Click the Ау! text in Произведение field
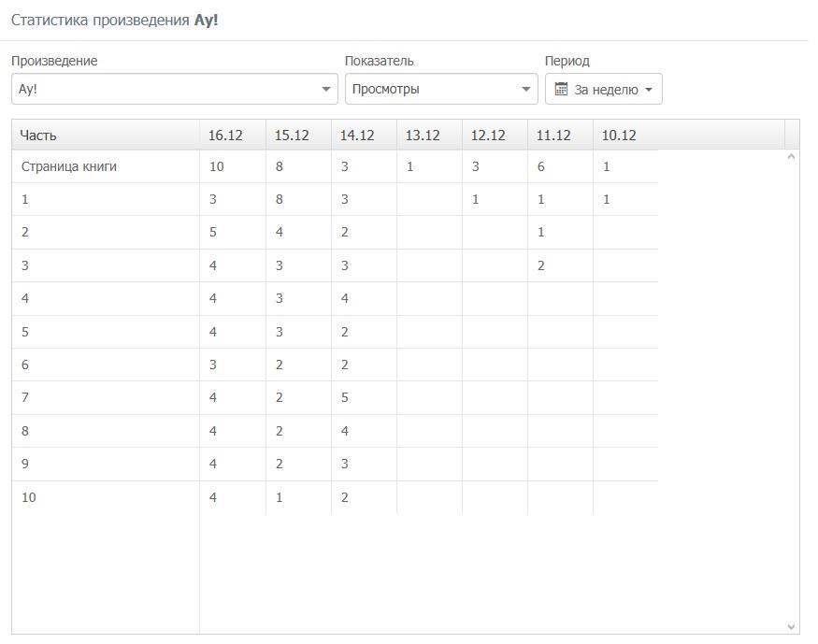 [x=28, y=90]
